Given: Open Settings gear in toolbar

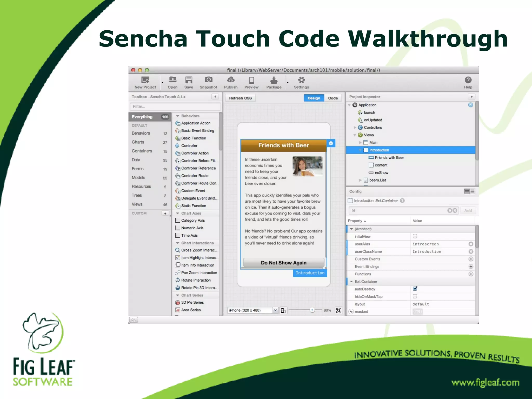Looking at the screenshot, I should (x=301, y=80).
